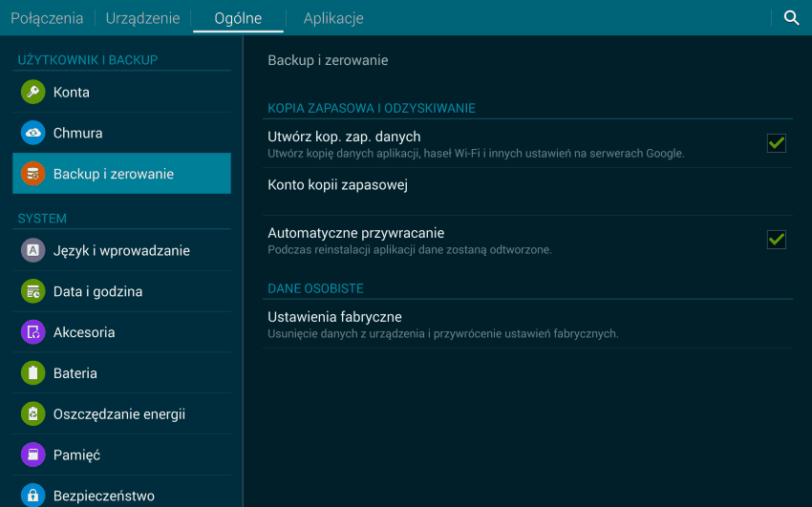
Task: Click the Backup i zerowanie orange icon
Action: click(32, 174)
